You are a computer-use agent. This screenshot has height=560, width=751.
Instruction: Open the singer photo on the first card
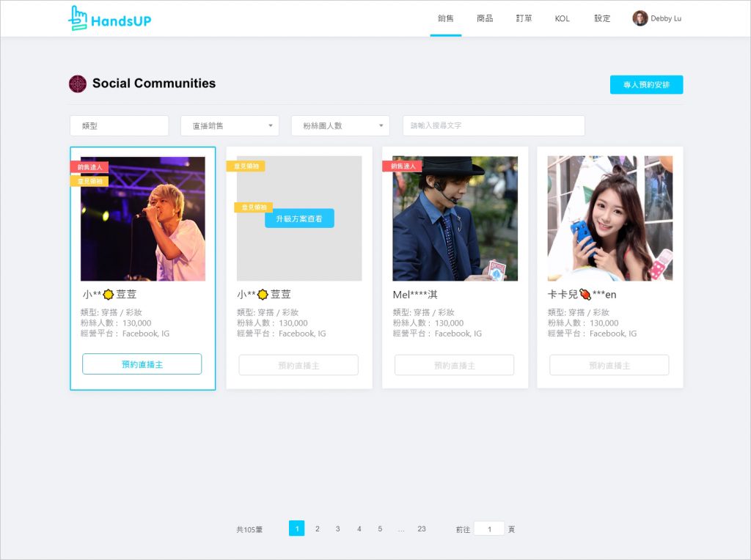143,218
